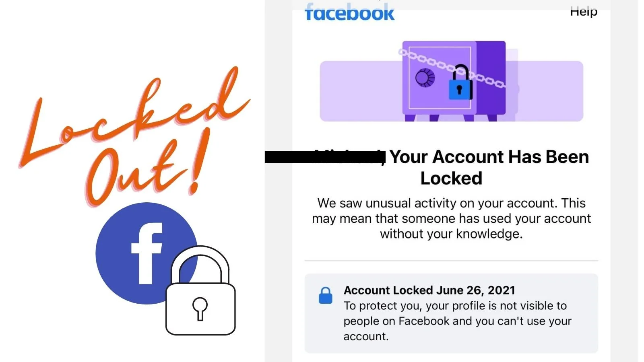Click the large outlined padlock graphic

(200, 290)
